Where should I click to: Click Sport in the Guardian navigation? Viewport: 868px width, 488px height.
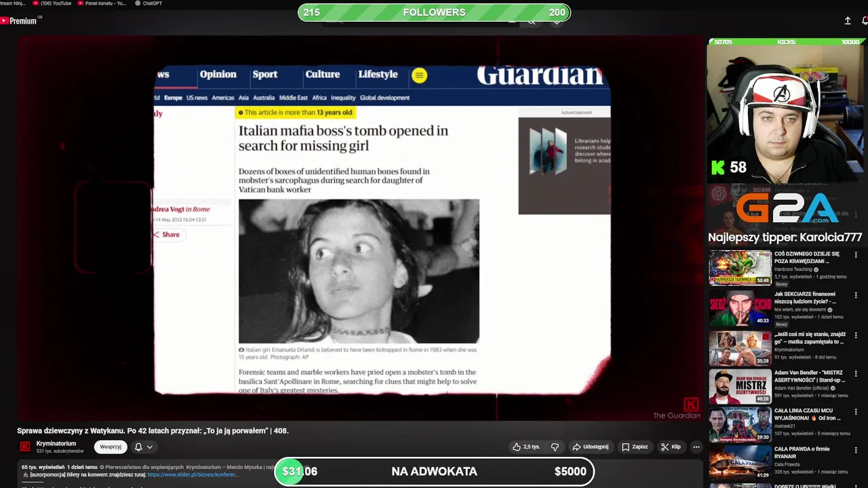tap(265, 75)
